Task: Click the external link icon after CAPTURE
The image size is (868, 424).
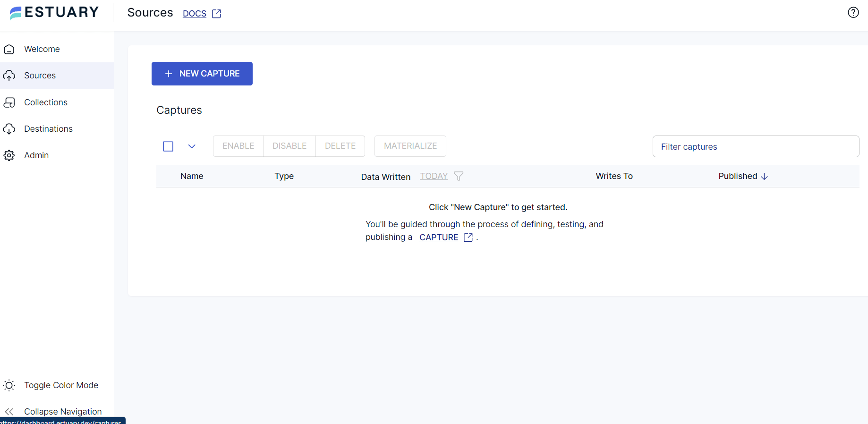Action: tap(468, 237)
